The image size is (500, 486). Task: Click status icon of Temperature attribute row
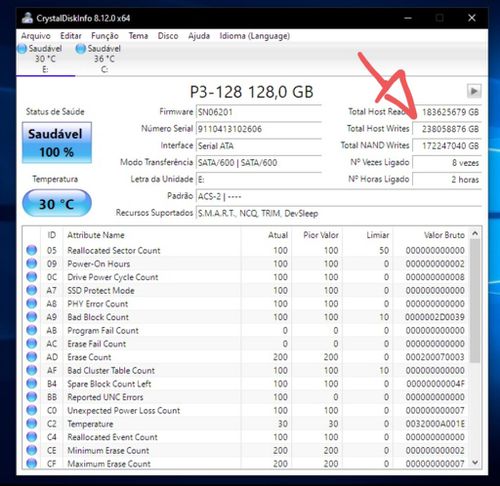point(31,423)
